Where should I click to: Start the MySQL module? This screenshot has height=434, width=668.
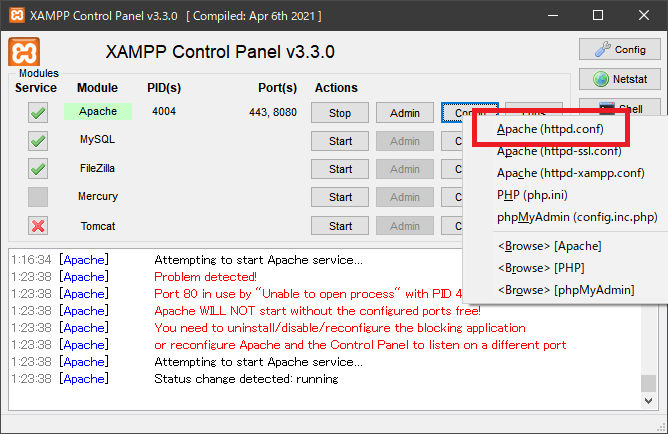340,141
